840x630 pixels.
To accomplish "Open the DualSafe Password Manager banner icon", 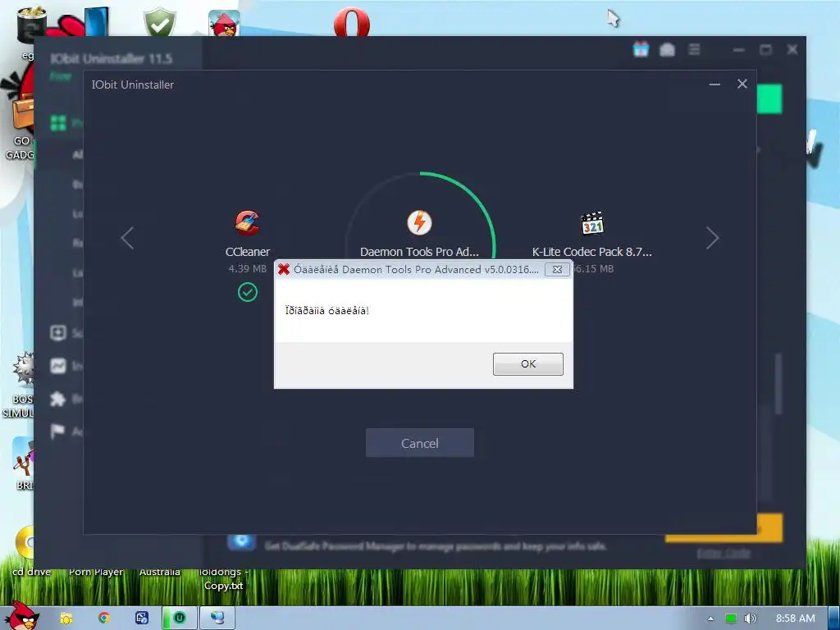I will coord(242,541).
